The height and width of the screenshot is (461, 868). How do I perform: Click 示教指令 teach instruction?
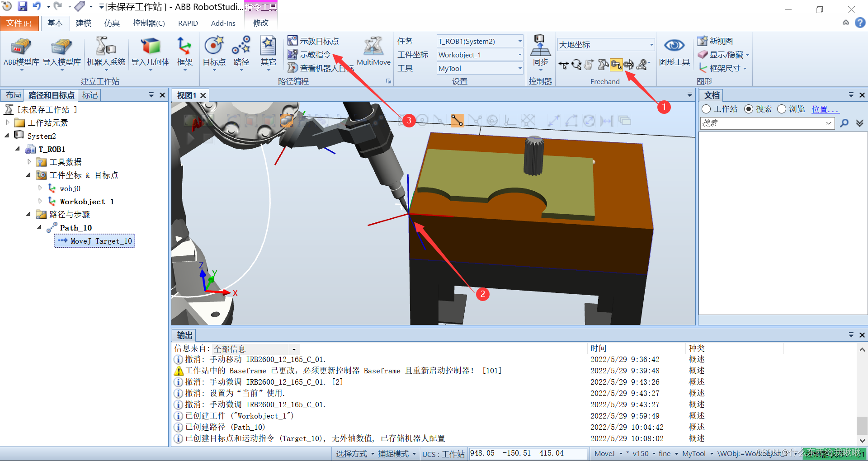(309, 55)
